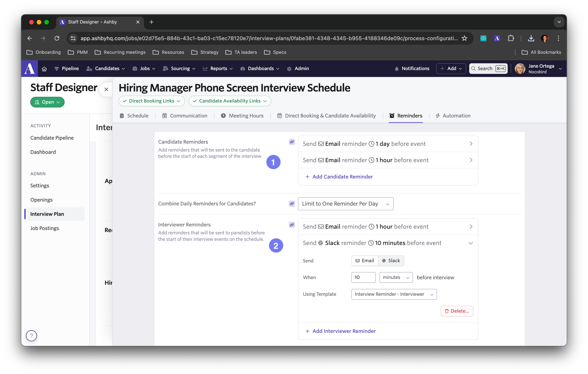Toggle the Interviewer Reminders visibility icon
This screenshot has width=588, height=374.
coord(292,225)
